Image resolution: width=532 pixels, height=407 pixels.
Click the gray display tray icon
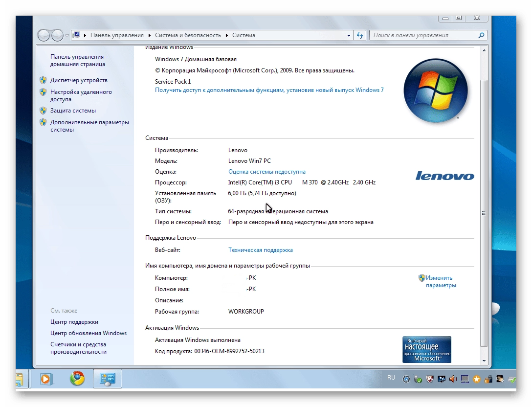click(465, 379)
